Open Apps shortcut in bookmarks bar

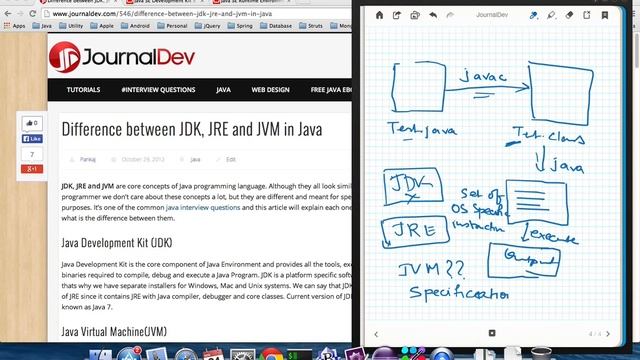15,26
